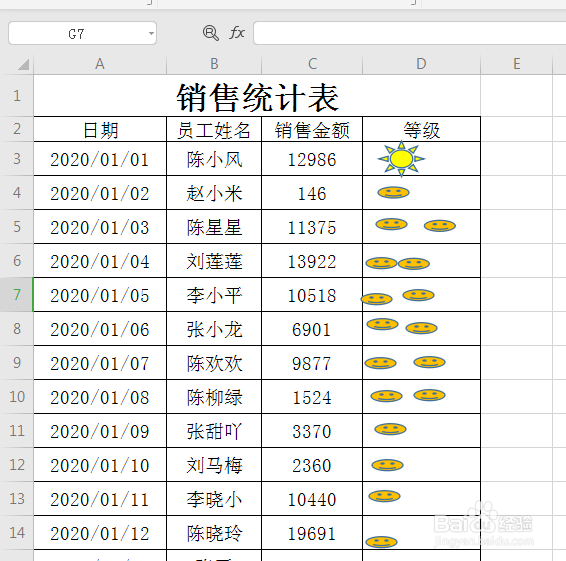Select the smiley in 李晓小 row

coord(384,496)
